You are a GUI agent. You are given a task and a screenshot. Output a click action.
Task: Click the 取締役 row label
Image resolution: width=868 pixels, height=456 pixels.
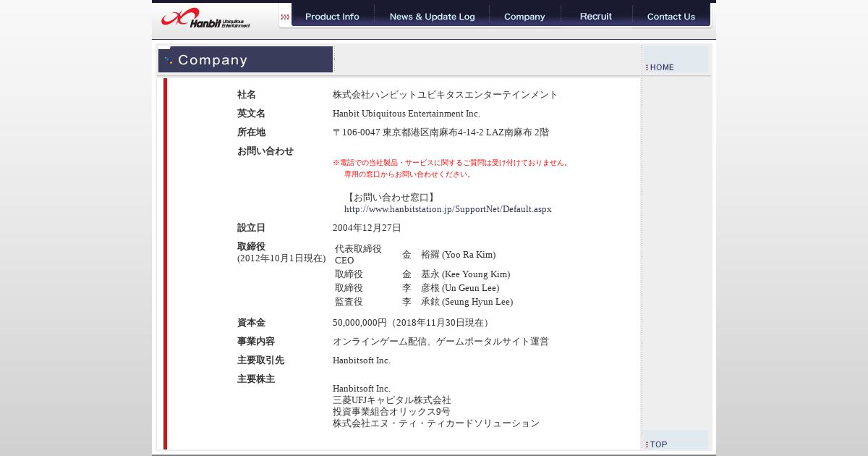click(x=251, y=247)
